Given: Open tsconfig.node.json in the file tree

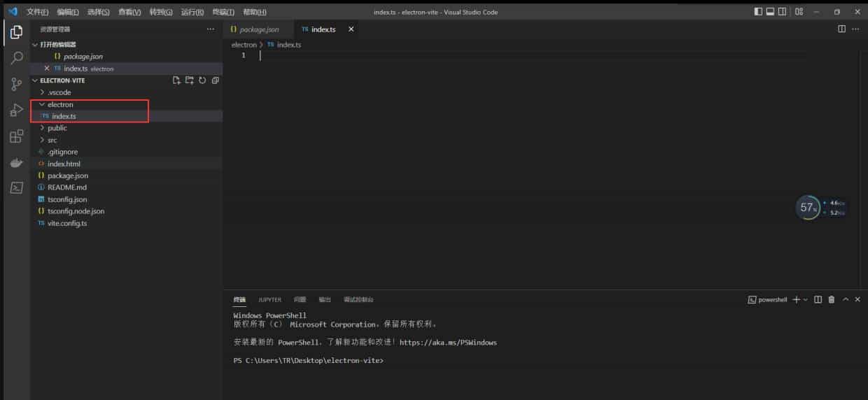Looking at the screenshot, I should pos(126,211).
